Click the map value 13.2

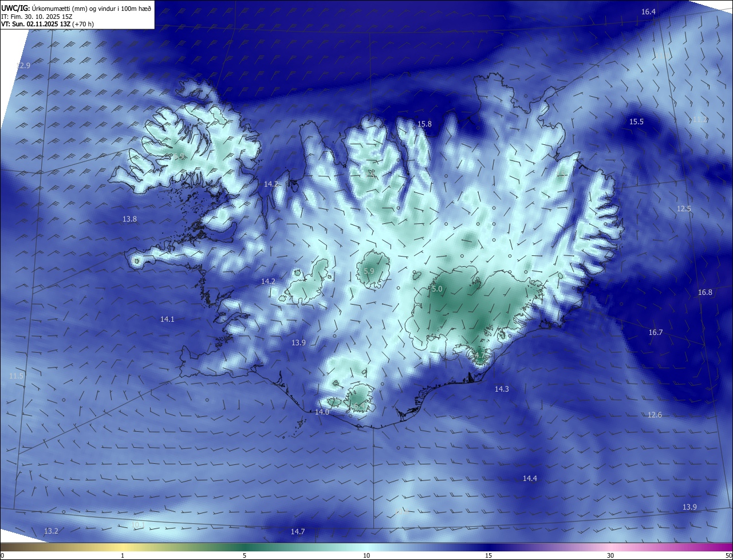point(51,531)
